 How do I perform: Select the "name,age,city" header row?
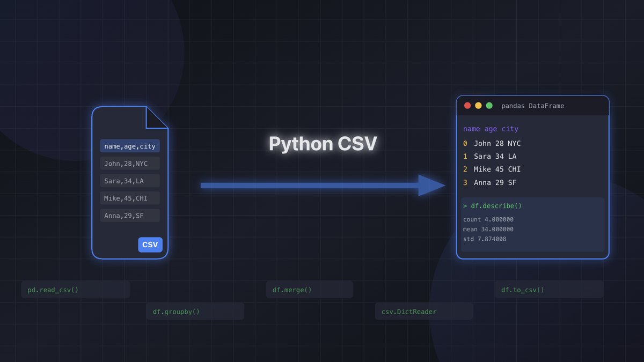(x=130, y=146)
